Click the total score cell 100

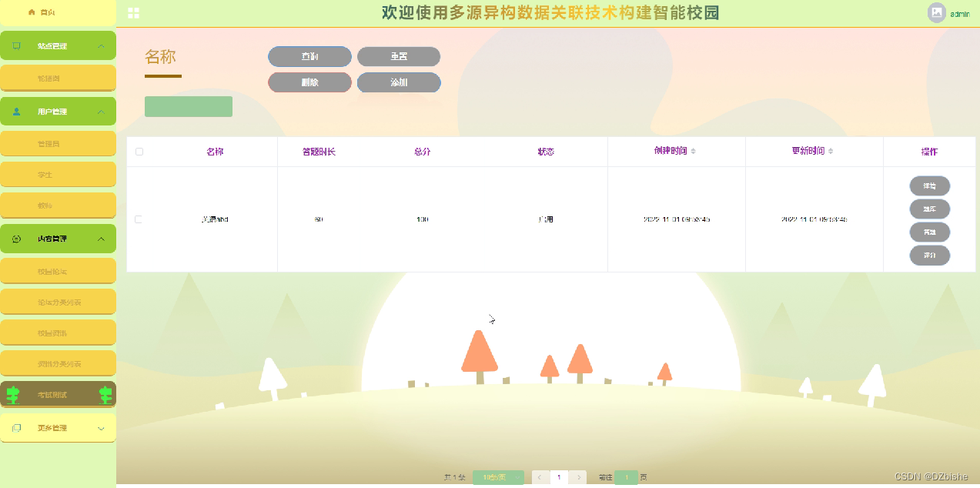[x=422, y=219]
